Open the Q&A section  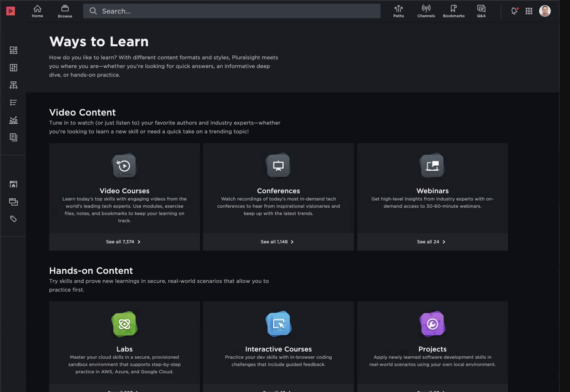click(x=481, y=11)
